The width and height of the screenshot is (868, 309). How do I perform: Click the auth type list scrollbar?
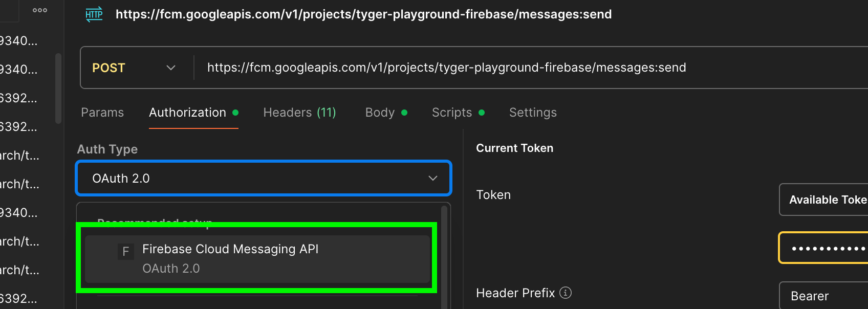[444, 256]
